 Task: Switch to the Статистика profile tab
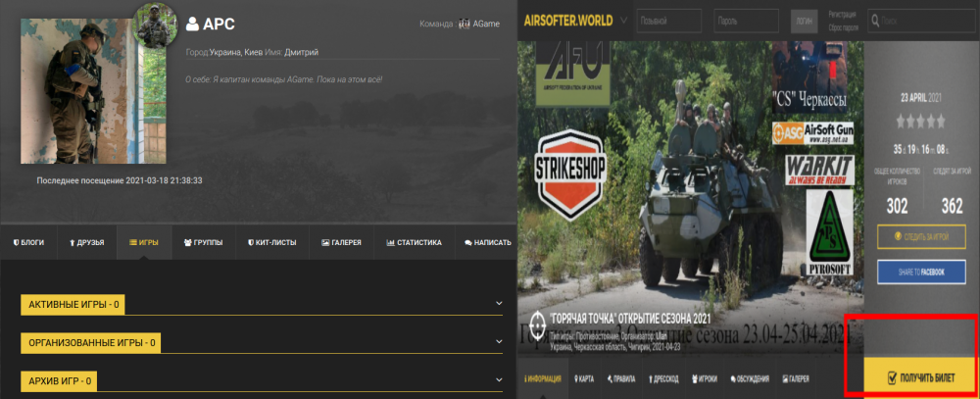(x=414, y=242)
